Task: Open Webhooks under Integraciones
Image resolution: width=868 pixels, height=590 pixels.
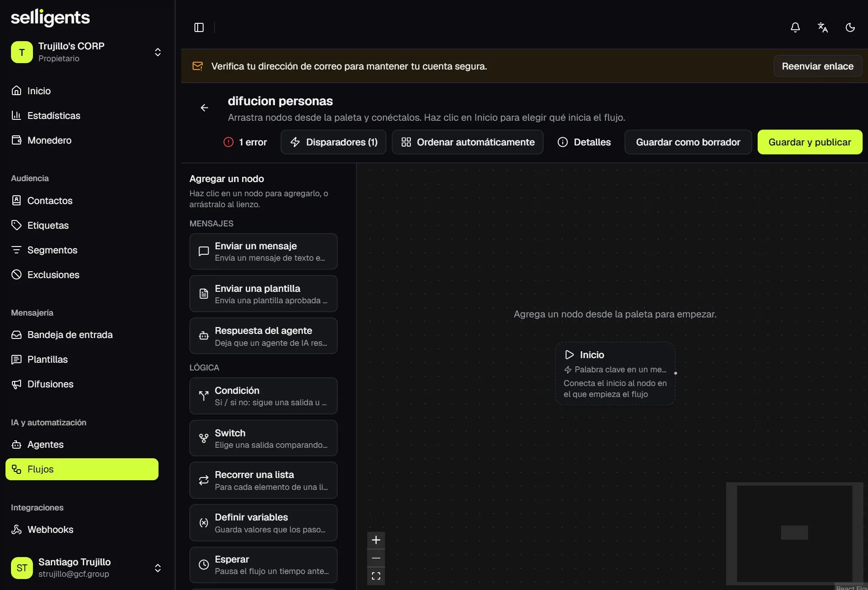Action: pyautogui.click(x=82, y=530)
